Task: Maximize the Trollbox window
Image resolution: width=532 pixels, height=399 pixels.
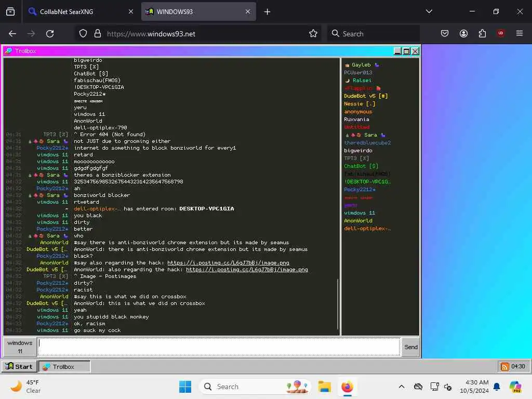Action: click(x=406, y=51)
